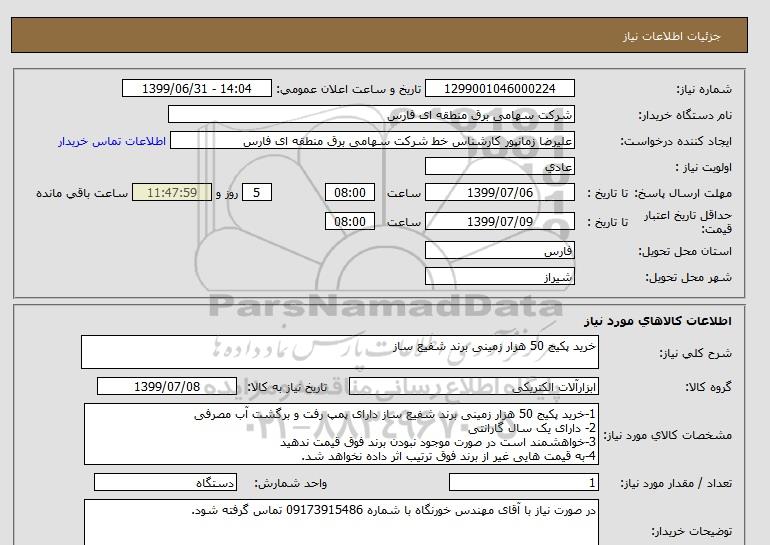Click the label ایجاد کننده درخواست:
770x545 pixels.
click(x=676, y=142)
